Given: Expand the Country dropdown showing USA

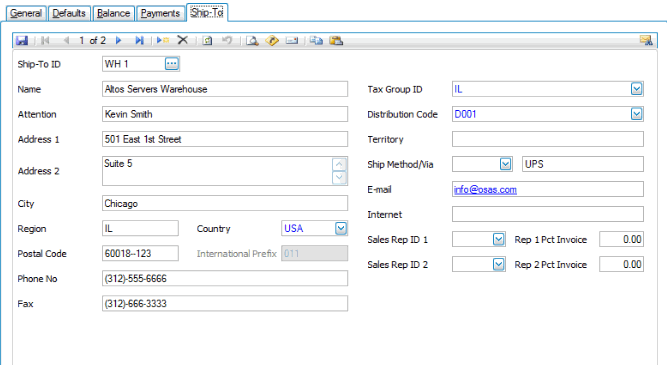Looking at the screenshot, I should tap(341, 228).
